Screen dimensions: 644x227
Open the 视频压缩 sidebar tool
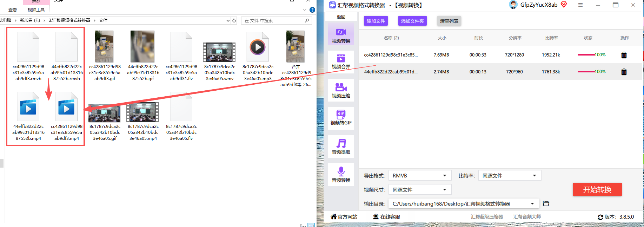pyautogui.click(x=341, y=90)
